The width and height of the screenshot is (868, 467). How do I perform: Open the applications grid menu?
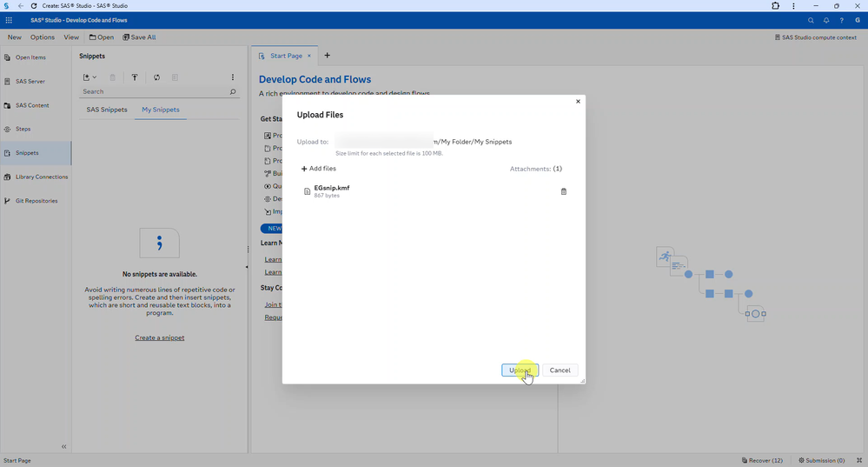click(9, 20)
